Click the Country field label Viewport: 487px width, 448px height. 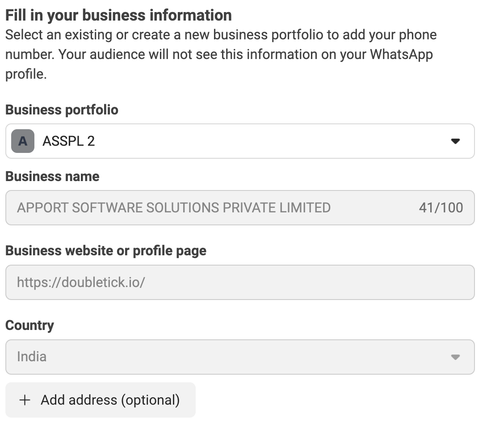(29, 325)
